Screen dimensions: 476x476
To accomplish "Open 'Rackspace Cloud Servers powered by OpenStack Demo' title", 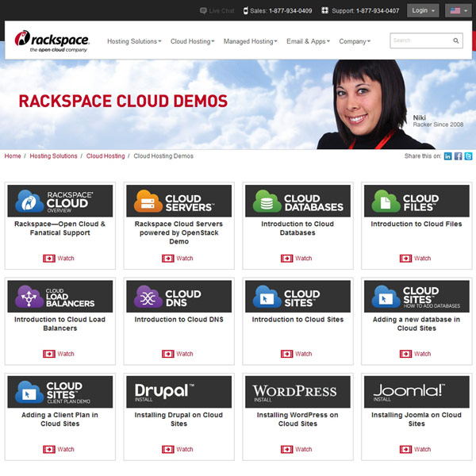I will coord(178,232).
